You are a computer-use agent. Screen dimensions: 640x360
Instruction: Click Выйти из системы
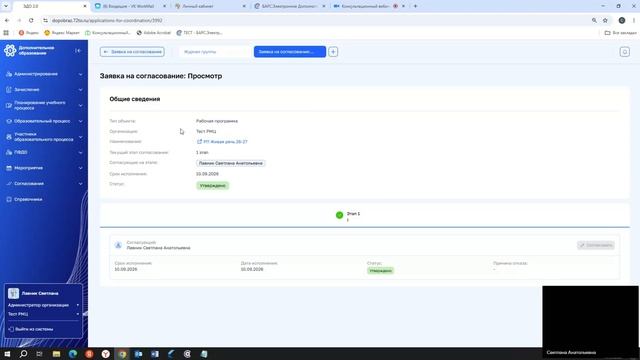pyautogui.click(x=31, y=329)
